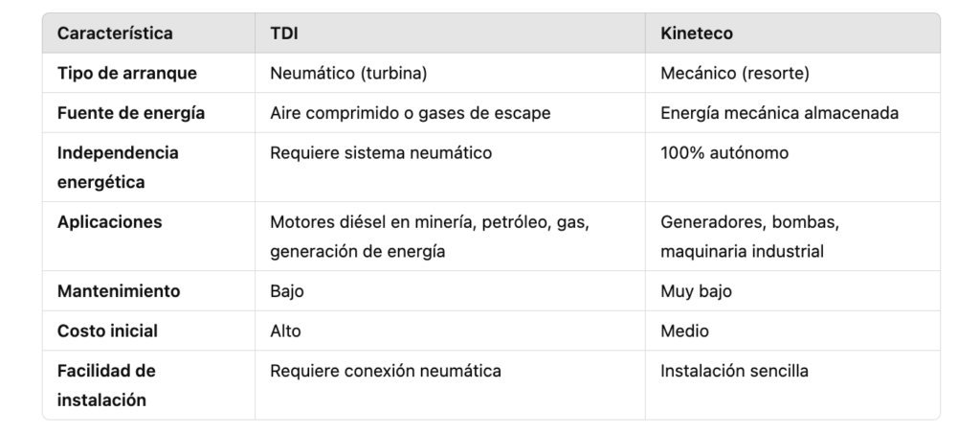The image size is (980, 434).
Task: Select the 100% autónomo cell
Action: 724,153
